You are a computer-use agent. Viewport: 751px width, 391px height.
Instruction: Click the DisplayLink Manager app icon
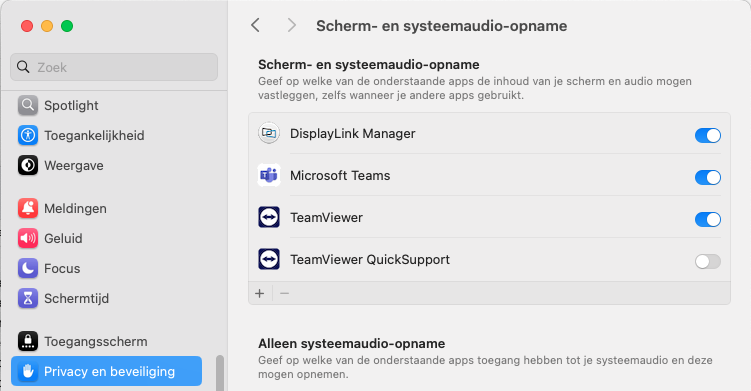269,133
